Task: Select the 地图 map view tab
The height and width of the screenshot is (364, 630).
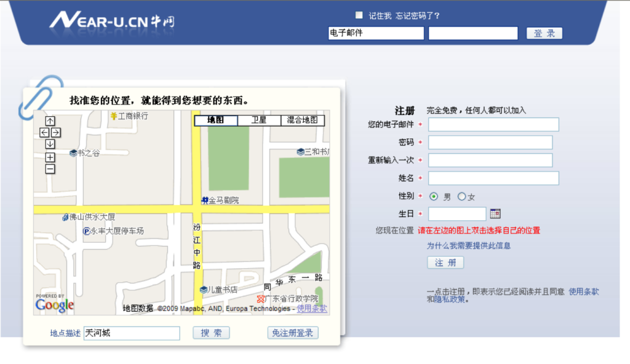Action: (x=216, y=121)
